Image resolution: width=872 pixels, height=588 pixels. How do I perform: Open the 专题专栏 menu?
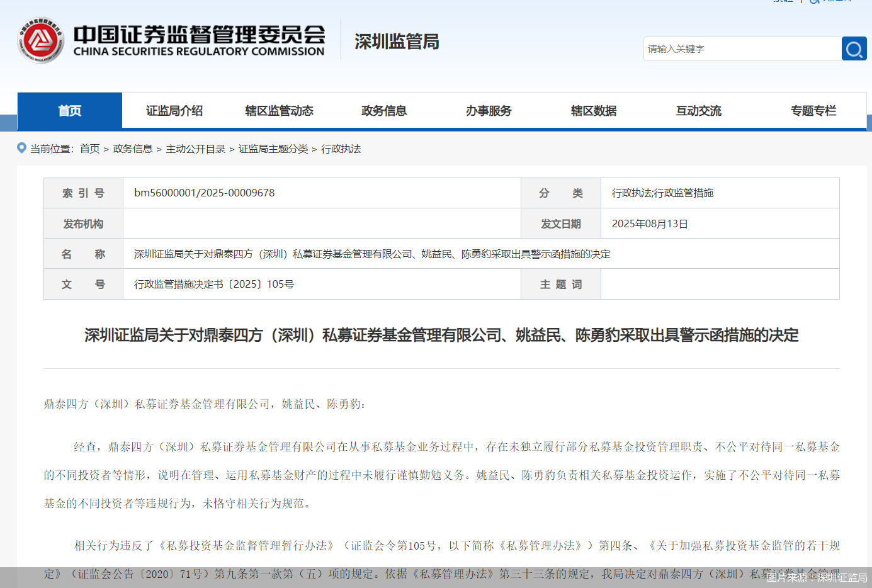click(813, 110)
